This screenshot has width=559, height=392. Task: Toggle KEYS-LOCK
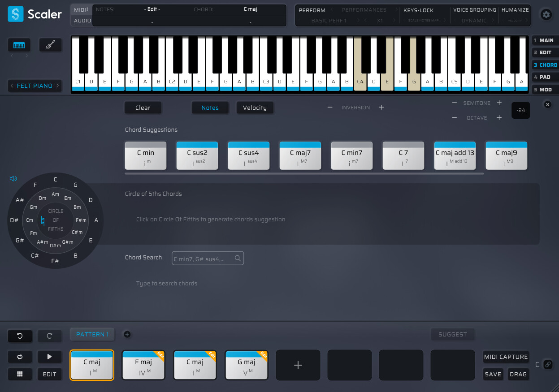coord(418,10)
